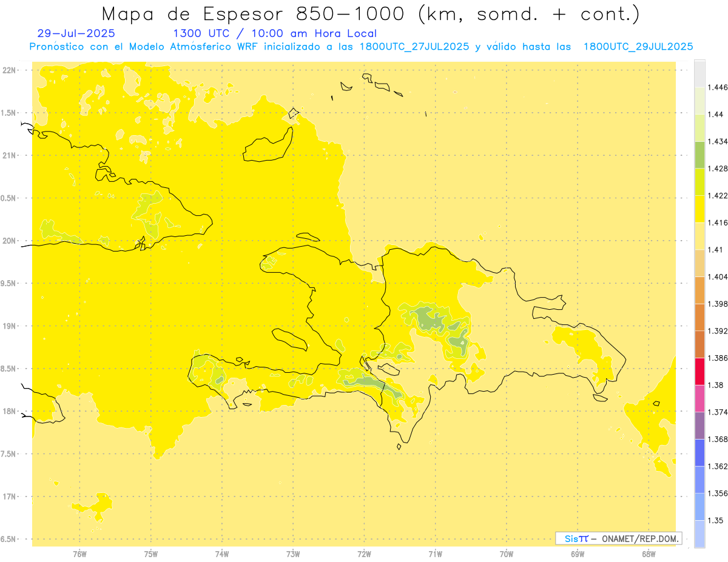
Task: Click the legend value 1.422
Action: [x=718, y=195]
